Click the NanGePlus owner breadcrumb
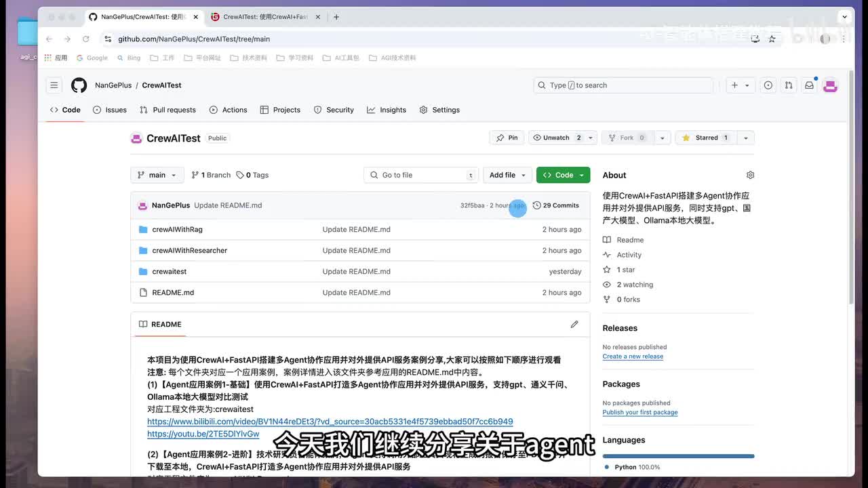Image resolution: width=868 pixels, height=488 pixels. tap(113, 85)
